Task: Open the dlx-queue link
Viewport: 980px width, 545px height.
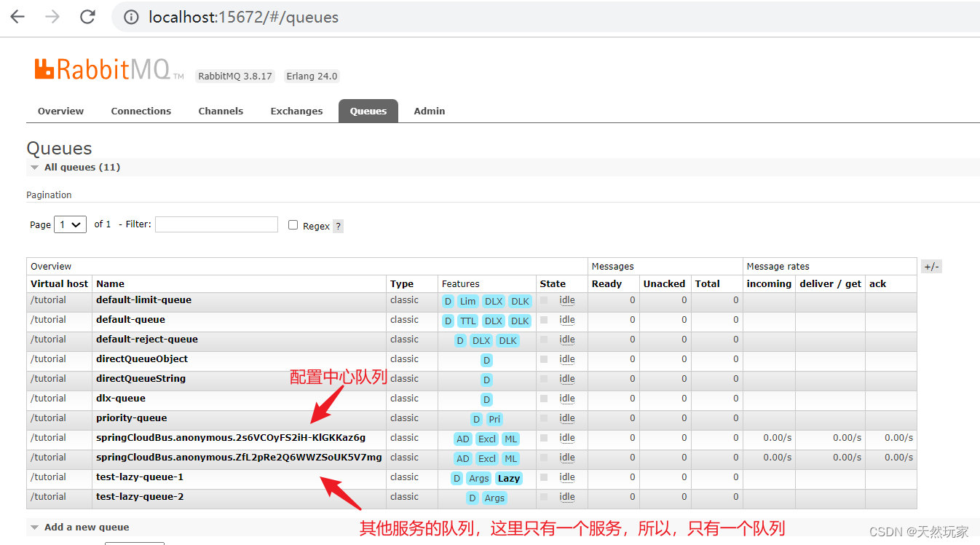Action: 121,398
